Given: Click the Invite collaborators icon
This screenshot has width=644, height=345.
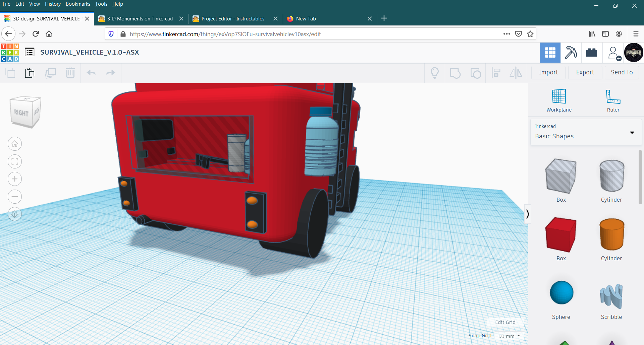Looking at the screenshot, I should pos(613,53).
